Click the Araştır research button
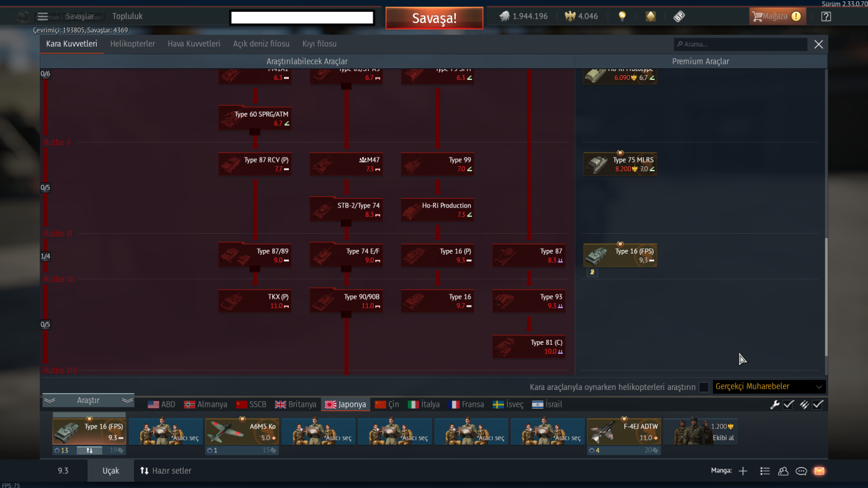 click(88, 401)
